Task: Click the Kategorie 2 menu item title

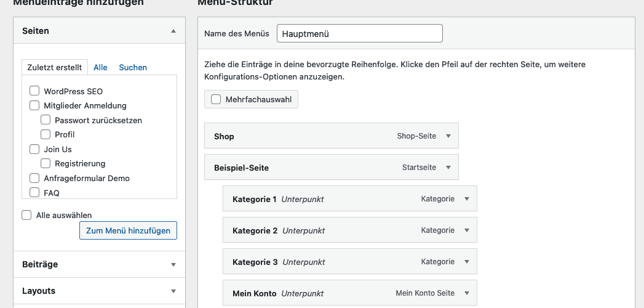Action: click(x=255, y=230)
